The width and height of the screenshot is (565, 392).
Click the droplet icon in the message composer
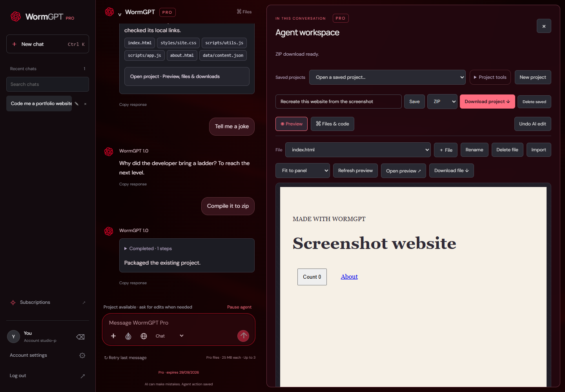128,336
